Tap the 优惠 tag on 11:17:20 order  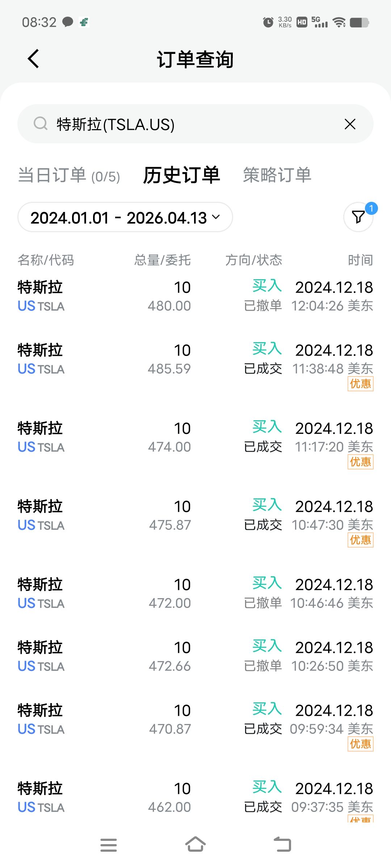pos(360,462)
